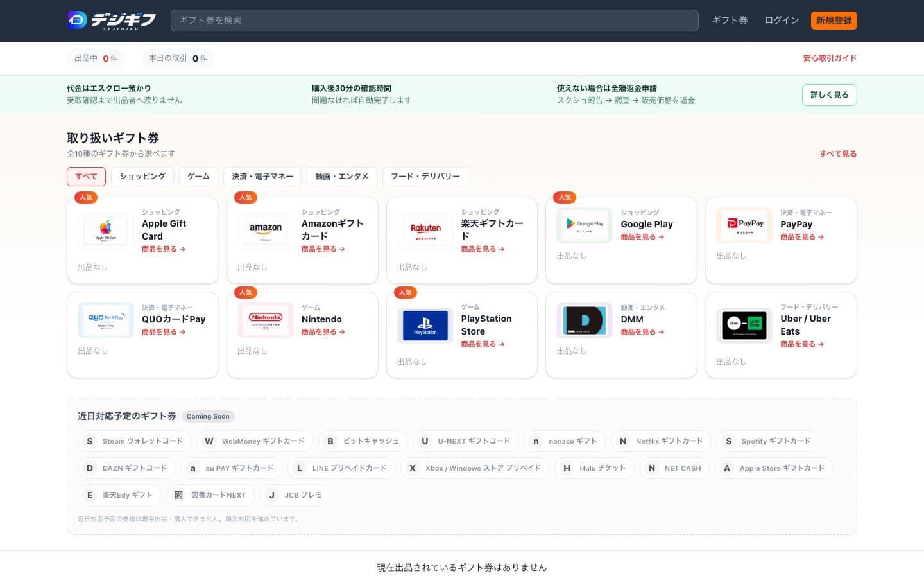Click 商品を見る under QUOカードPay
This screenshot has width=924, height=578.
coord(164,332)
